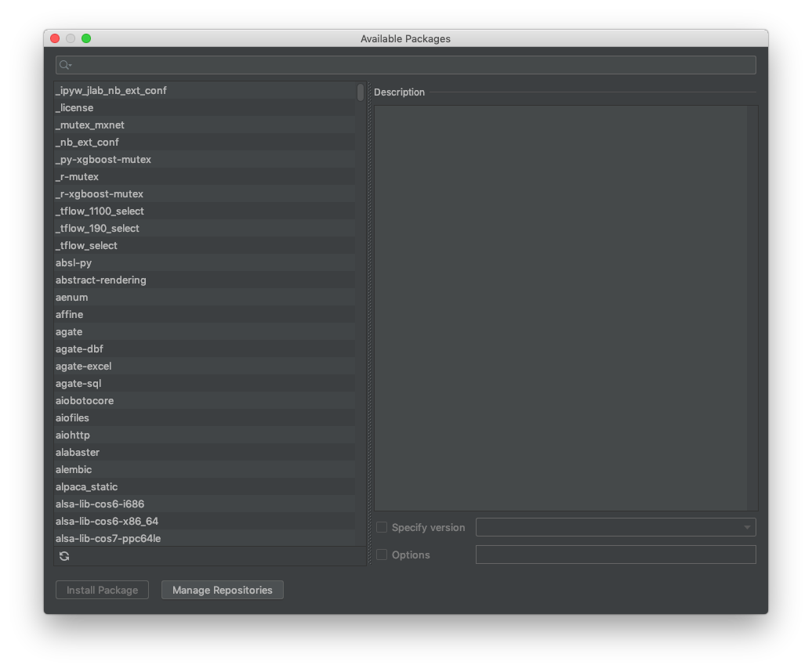The height and width of the screenshot is (672, 812).
Task: Zoom the Available Packages window
Action: click(86, 38)
